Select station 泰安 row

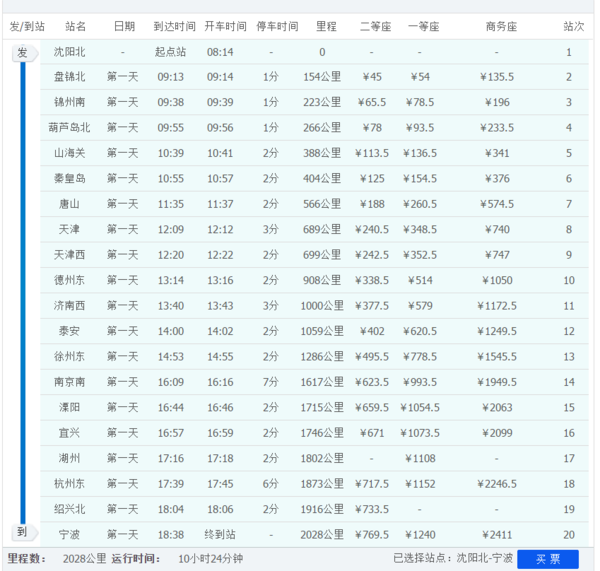314,331
